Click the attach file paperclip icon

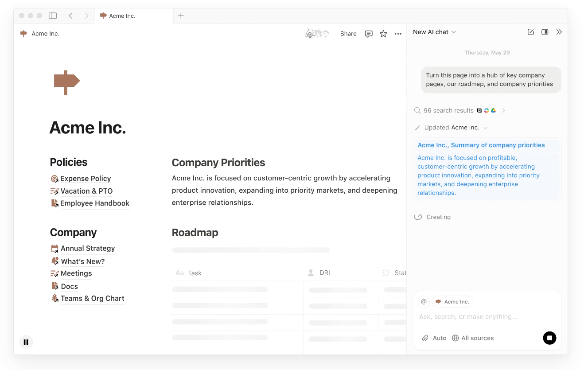click(425, 338)
